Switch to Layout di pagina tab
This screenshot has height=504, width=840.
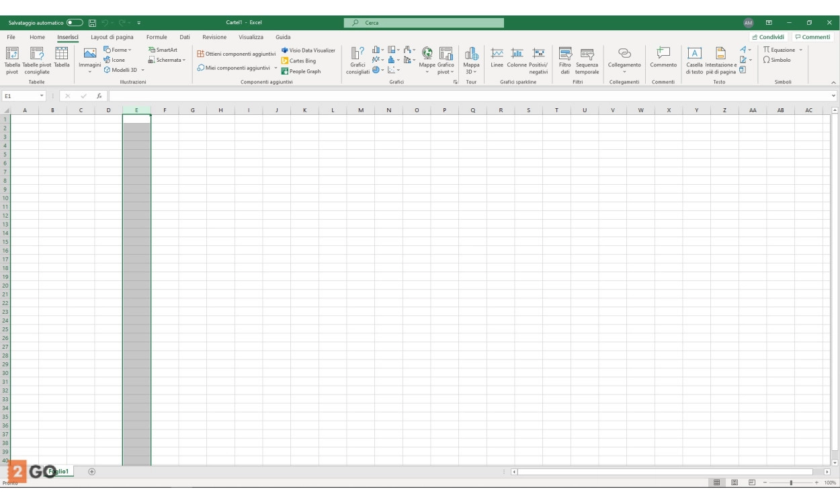click(x=112, y=37)
